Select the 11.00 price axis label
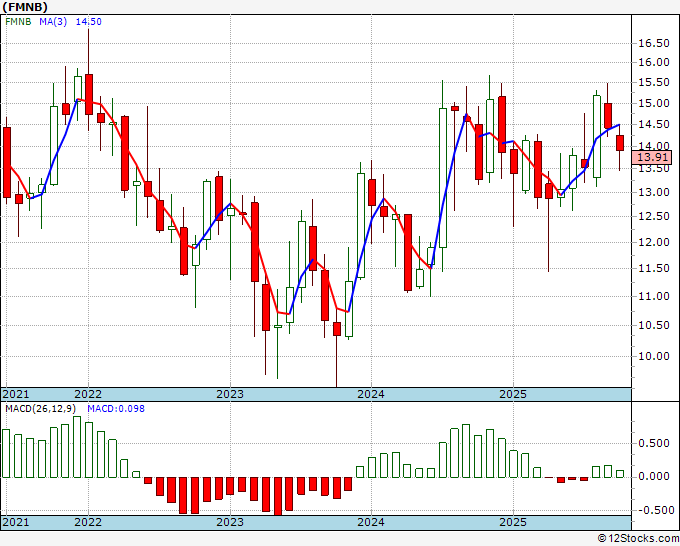 coord(654,296)
